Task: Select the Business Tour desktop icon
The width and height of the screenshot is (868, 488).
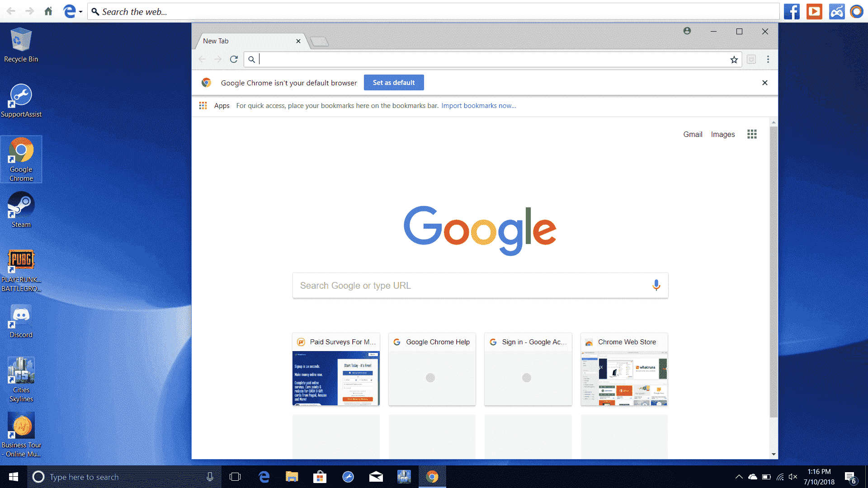Action: click(x=21, y=435)
